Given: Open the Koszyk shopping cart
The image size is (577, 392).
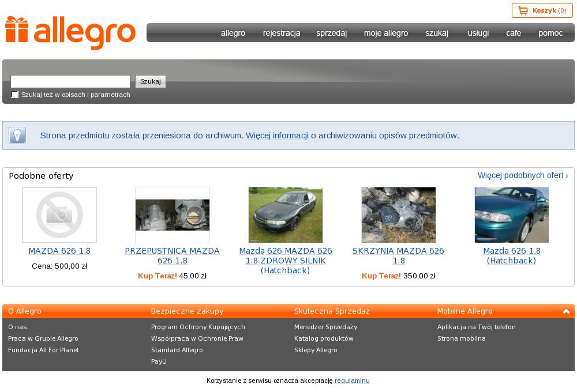Looking at the screenshot, I should click(542, 10).
